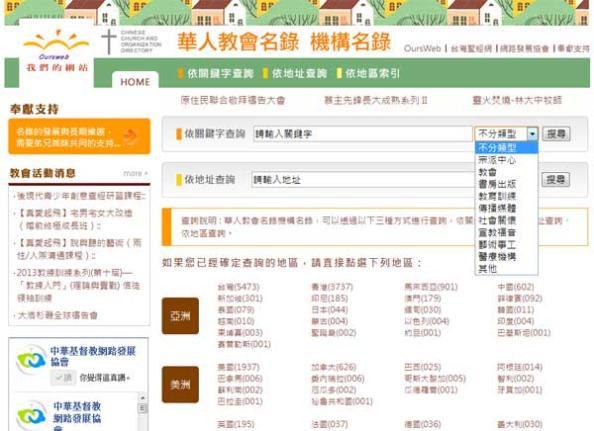Viewport: 594px width, 431px height.
Task: Focus the 請輸入地址 address input field
Action: (x=363, y=180)
